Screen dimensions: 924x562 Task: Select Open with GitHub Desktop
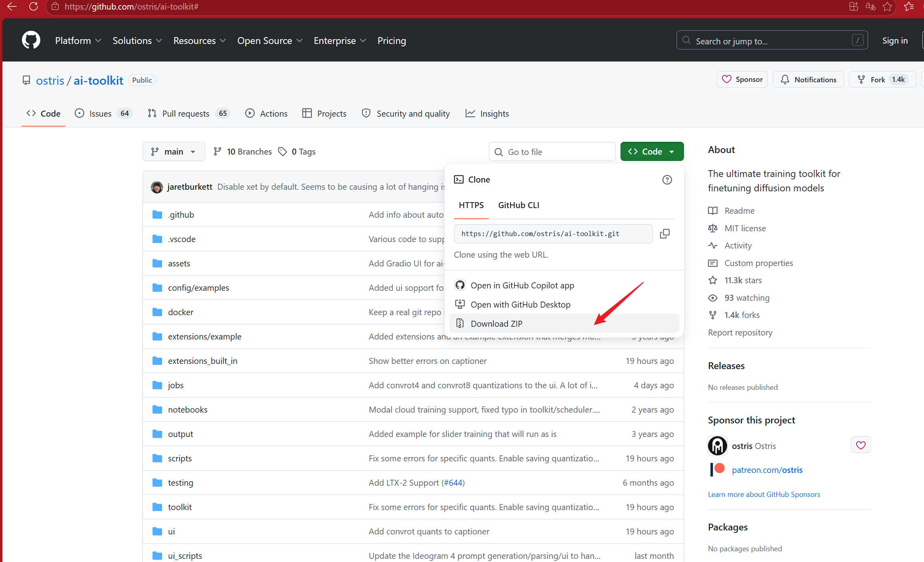click(564, 305)
